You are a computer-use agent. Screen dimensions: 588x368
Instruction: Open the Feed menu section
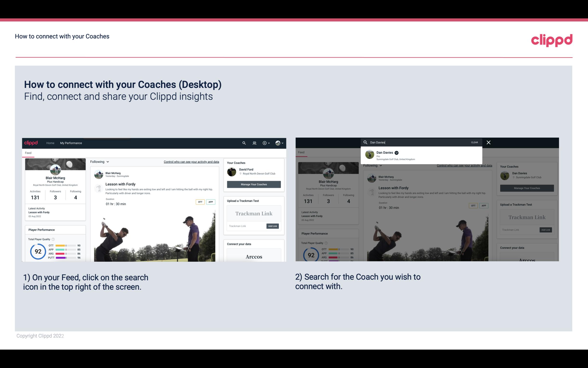pyautogui.click(x=28, y=153)
